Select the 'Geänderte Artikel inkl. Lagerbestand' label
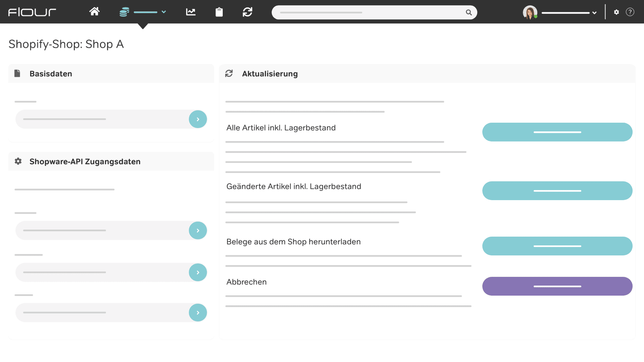The height and width of the screenshot is (362, 644). coord(294,187)
